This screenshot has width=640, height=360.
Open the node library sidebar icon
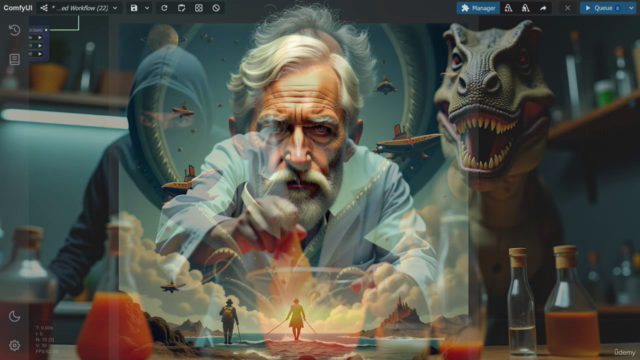[x=15, y=60]
